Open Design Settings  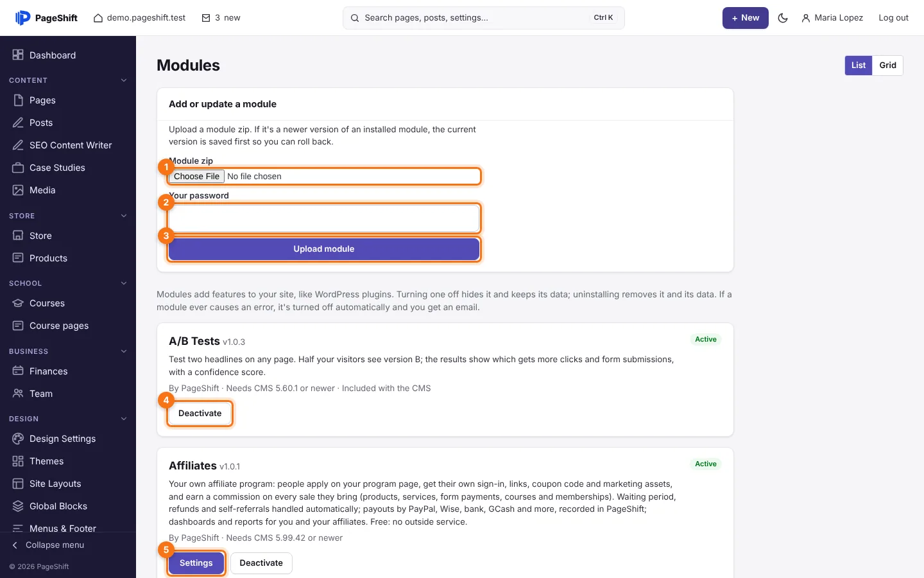(68, 439)
